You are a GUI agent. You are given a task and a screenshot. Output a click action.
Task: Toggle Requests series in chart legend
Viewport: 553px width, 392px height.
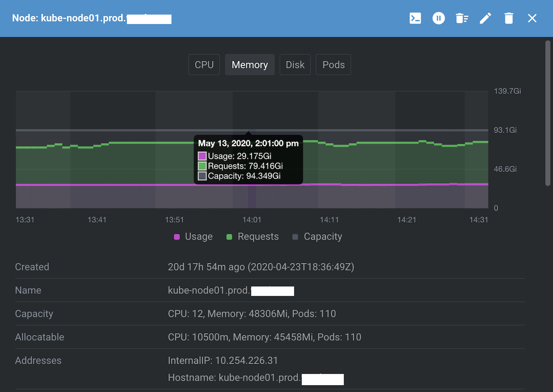(x=252, y=237)
